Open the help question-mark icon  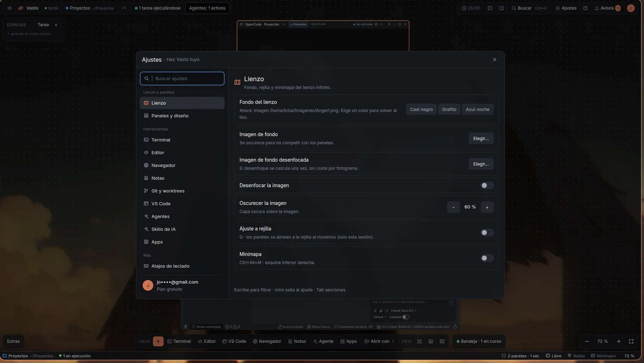[x=585, y=8]
